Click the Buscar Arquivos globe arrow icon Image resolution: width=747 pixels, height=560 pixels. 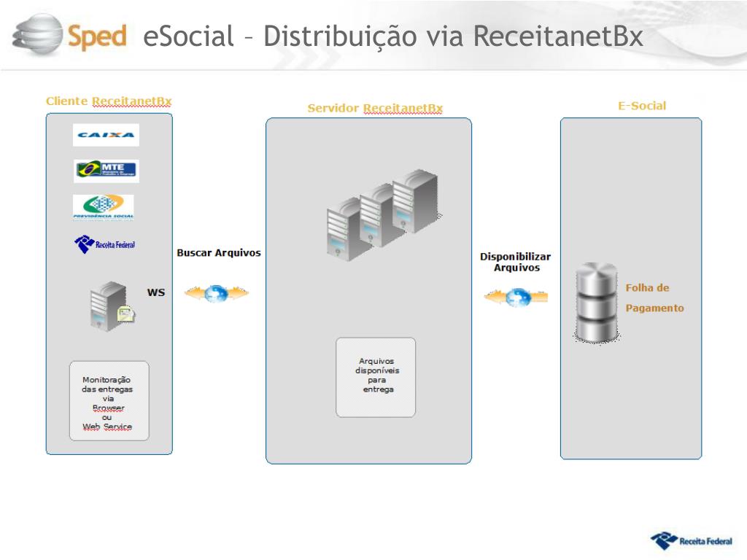217,293
